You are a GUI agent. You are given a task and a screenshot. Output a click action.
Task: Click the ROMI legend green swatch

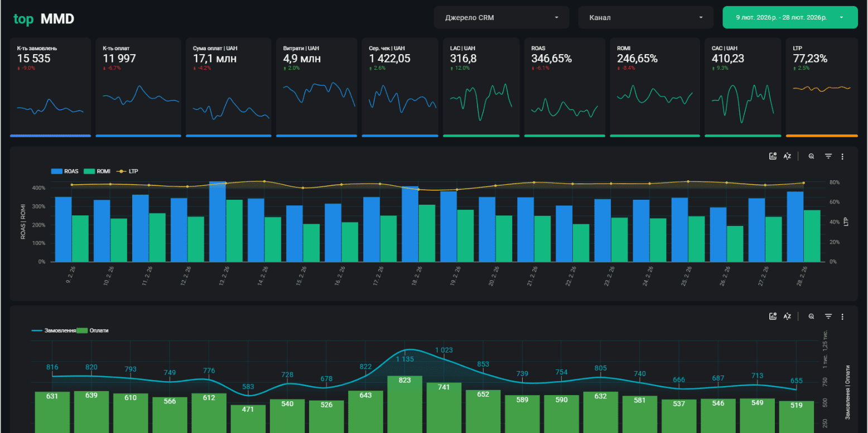click(89, 171)
